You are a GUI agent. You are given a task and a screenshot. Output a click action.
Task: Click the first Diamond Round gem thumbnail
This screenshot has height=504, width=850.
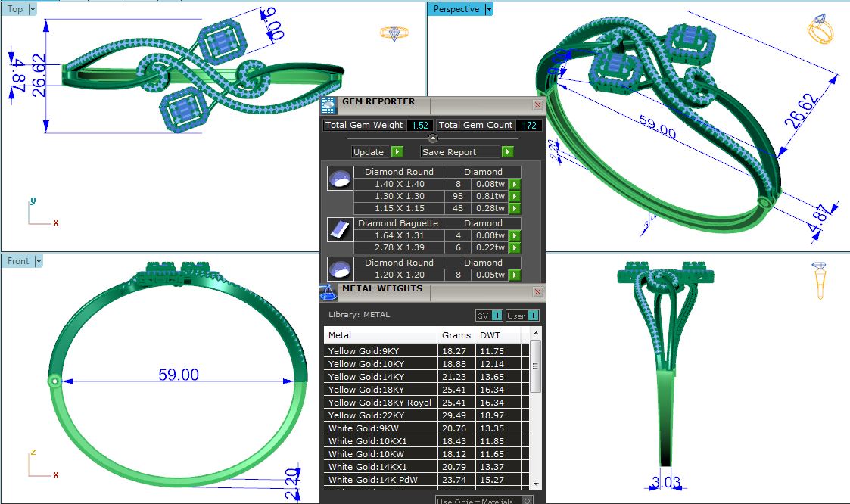[339, 179]
